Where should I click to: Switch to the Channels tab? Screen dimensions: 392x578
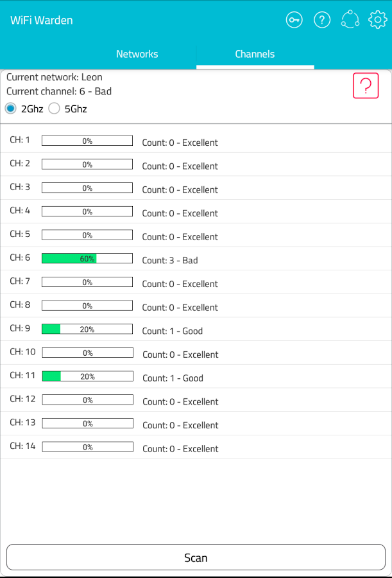pos(255,54)
